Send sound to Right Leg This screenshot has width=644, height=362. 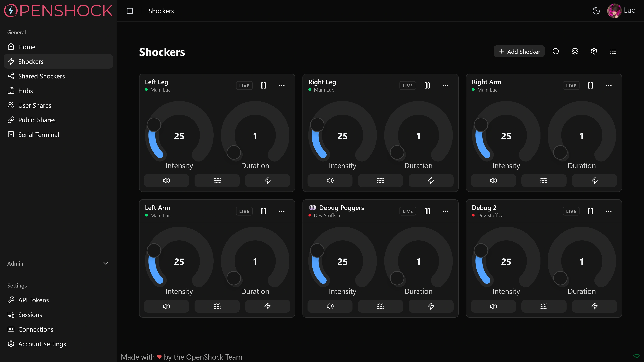(x=330, y=180)
